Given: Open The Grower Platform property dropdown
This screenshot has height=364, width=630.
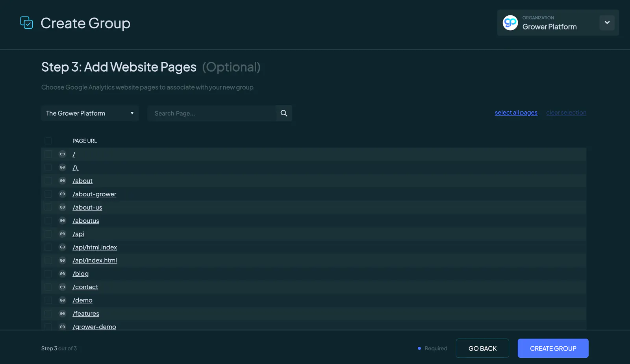Looking at the screenshot, I should (x=90, y=113).
